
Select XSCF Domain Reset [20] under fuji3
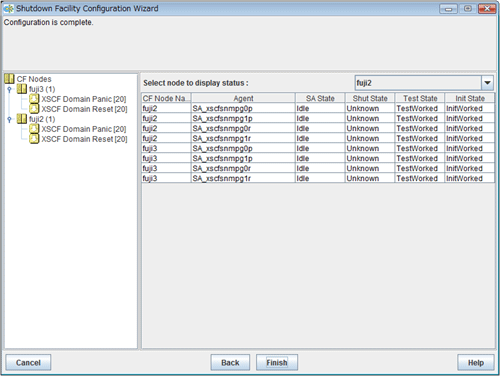[x=84, y=109]
